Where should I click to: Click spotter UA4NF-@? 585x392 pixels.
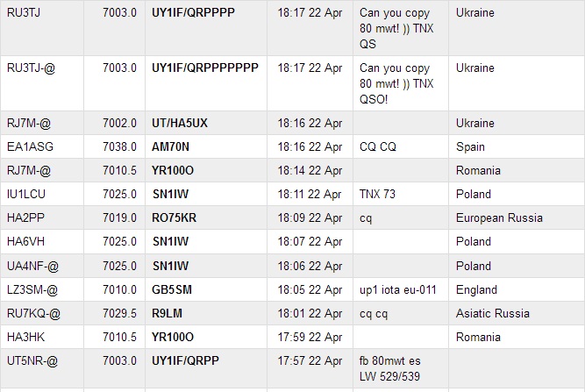[x=32, y=267]
